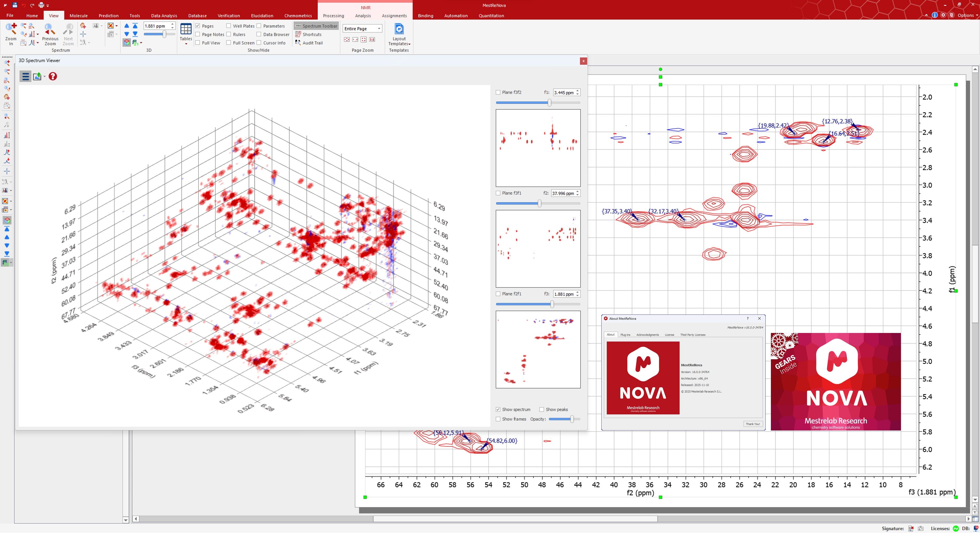This screenshot has height=533, width=980.
Task: Tick the Show peaks checkbox
Action: [541, 409]
